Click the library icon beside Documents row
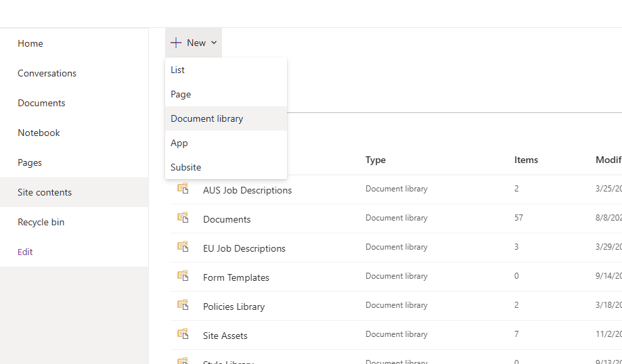Viewport: 622px width, 364px height. click(183, 218)
